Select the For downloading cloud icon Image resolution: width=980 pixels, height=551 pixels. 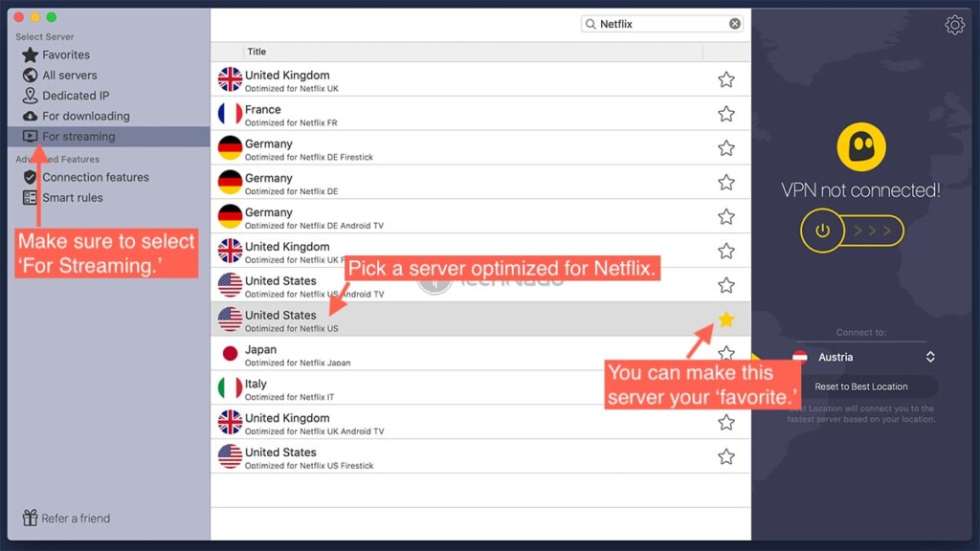pyautogui.click(x=30, y=116)
